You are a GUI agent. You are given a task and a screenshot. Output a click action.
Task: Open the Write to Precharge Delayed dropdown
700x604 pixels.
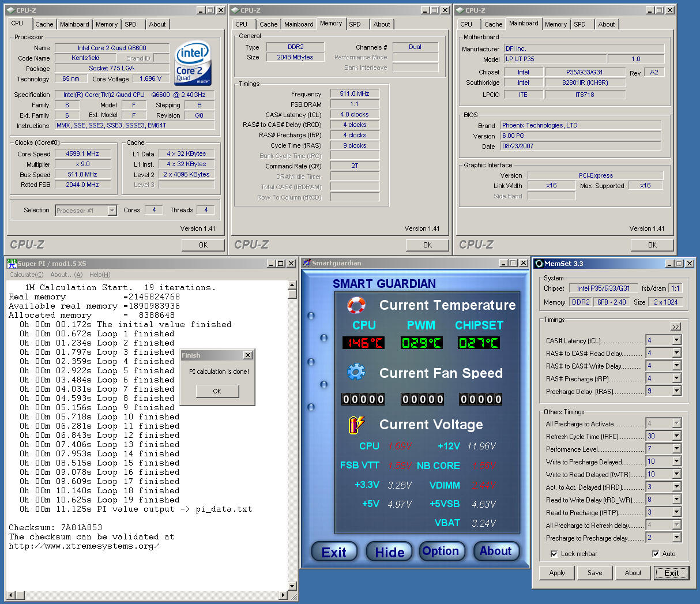pyautogui.click(x=676, y=462)
